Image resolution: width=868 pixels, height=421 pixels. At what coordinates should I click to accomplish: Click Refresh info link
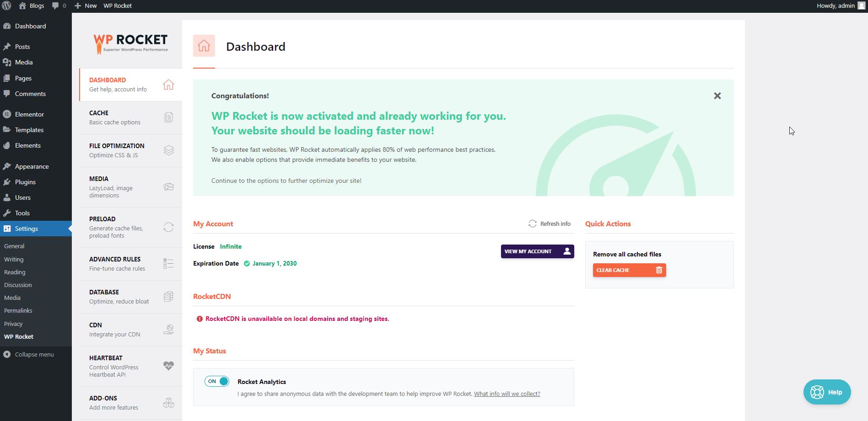[x=550, y=224]
